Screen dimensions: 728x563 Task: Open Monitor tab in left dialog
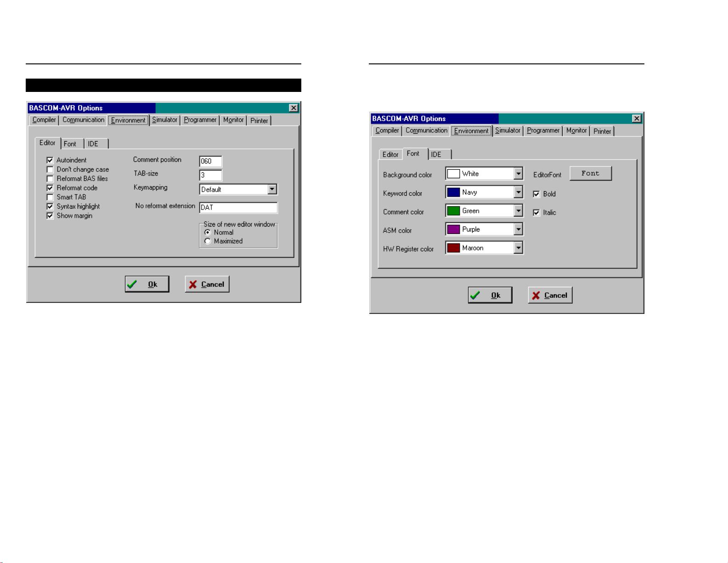click(x=233, y=120)
